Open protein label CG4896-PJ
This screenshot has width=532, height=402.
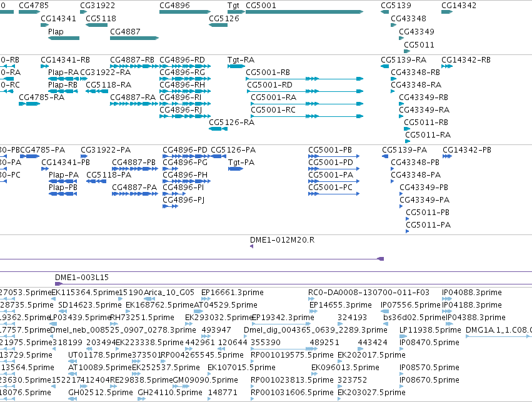point(183,200)
